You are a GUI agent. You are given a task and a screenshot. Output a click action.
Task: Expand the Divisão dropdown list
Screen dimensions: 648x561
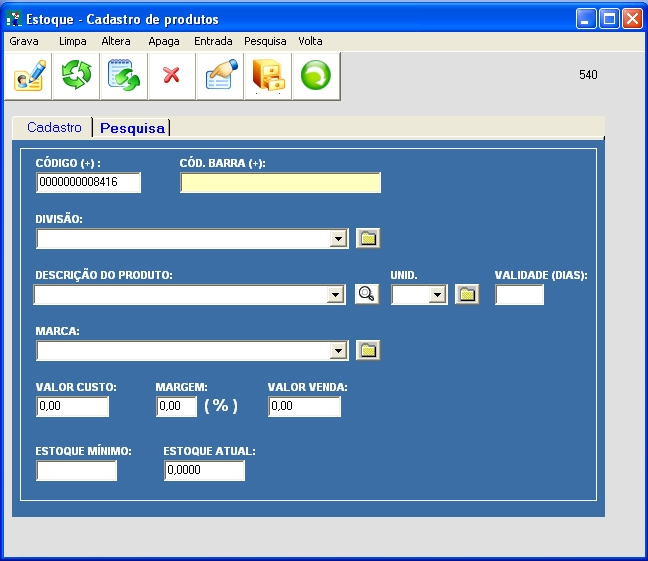[x=339, y=239]
